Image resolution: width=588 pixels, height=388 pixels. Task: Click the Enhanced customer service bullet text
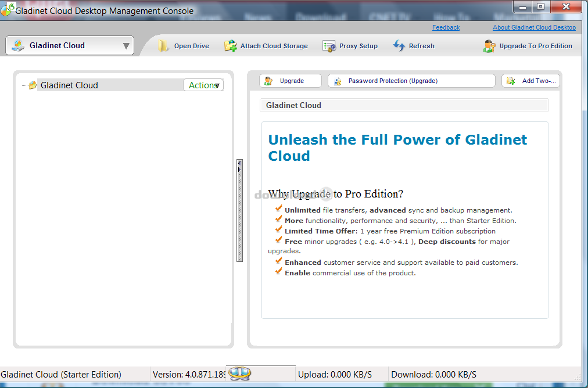[401, 263]
